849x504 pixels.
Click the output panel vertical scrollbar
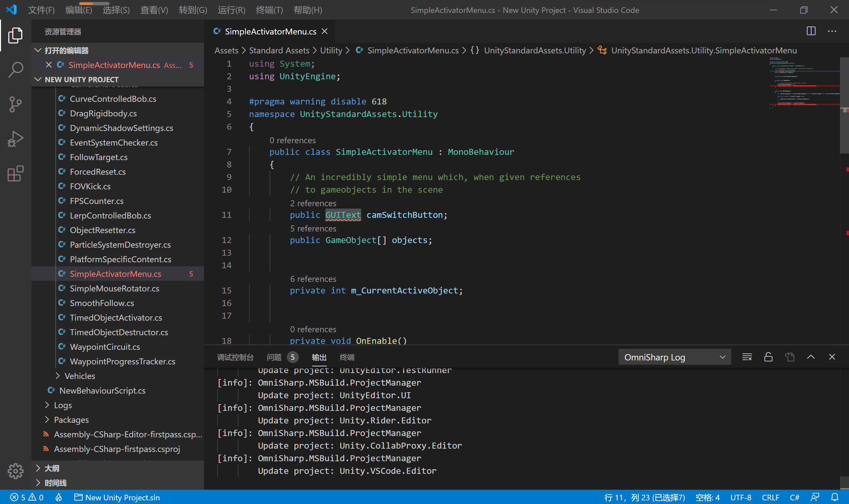click(x=844, y=482)
